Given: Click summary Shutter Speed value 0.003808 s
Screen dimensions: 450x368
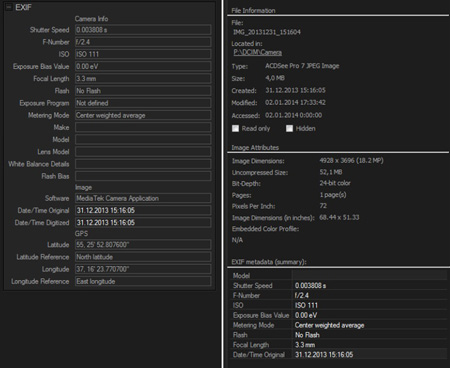Looking at the screenshot, I should [x=311, y=286].
